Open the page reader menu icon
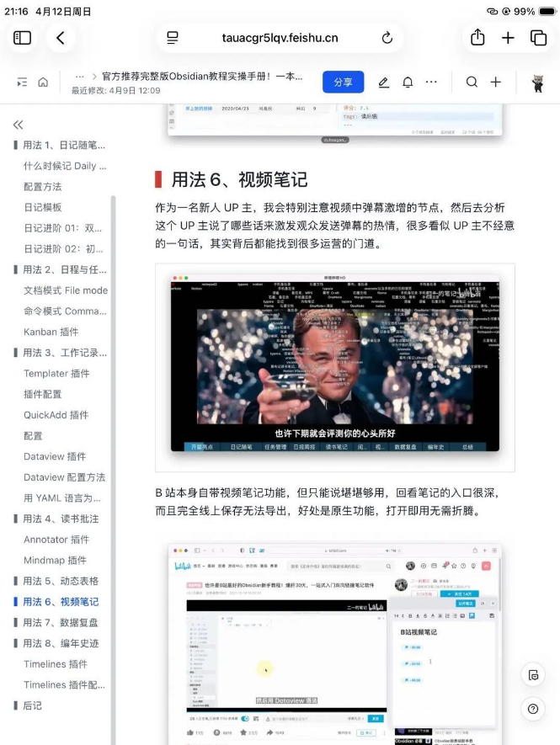This screenshot has width=560, height=745. [173, 38]
